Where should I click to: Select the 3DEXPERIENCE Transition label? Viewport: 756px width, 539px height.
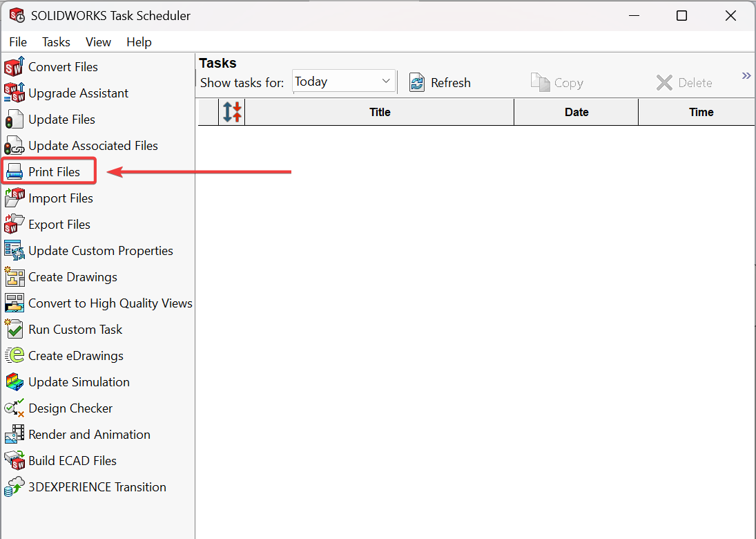click(97, 487)
